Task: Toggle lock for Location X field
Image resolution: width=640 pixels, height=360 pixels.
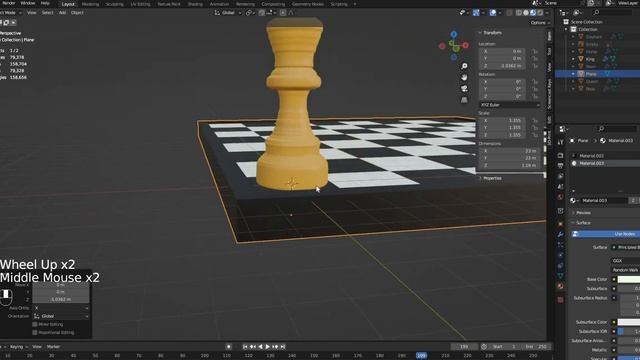Action: coord(535,51)
